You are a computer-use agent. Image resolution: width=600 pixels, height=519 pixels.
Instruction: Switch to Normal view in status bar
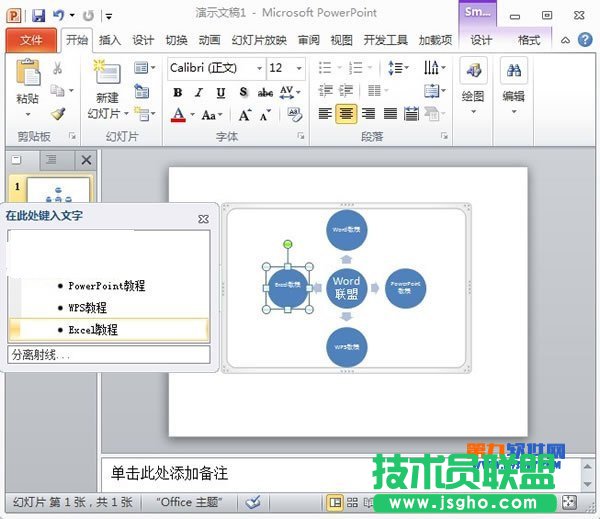pos(335,502)
